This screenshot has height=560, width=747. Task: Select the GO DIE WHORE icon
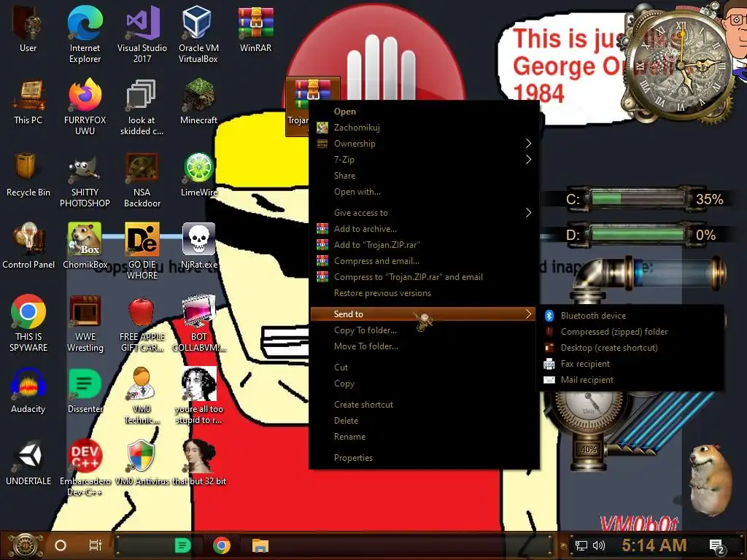pos(142,251)
